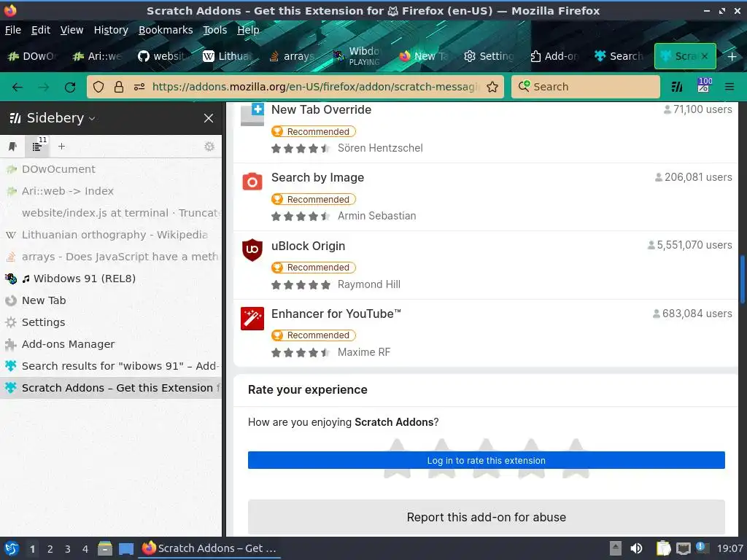Open the uBlock Origin add-on link
This screenshot has height=560, width=747.
308,246
